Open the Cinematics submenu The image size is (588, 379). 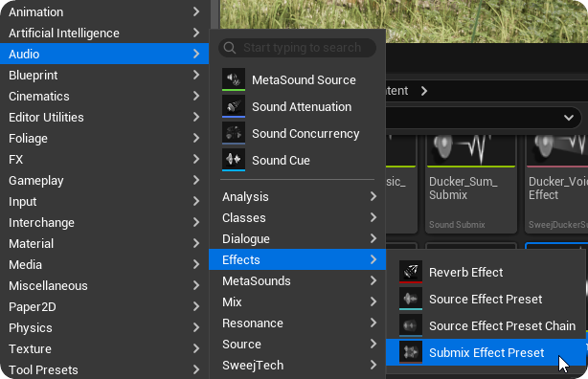pyautogui.click(x=104, y=96)
